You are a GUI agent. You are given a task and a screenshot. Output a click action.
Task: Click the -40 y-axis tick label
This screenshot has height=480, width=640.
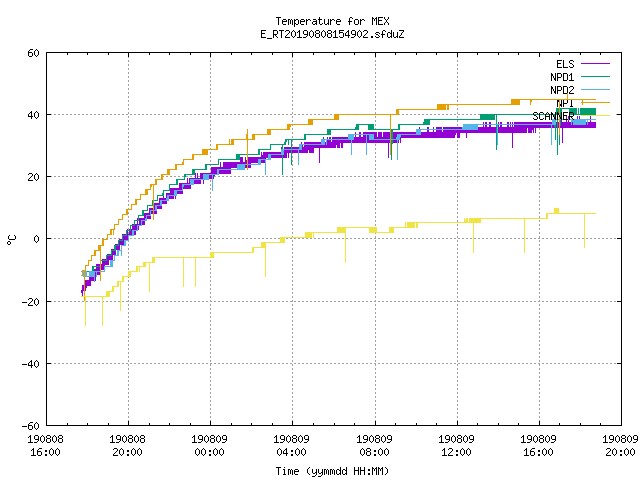click(x=31, y=364)
